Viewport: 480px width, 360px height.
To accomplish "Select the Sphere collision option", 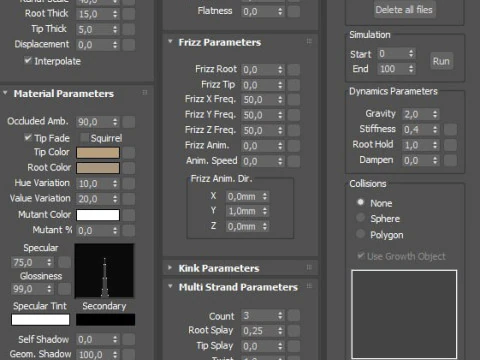I will coord(360,218).
